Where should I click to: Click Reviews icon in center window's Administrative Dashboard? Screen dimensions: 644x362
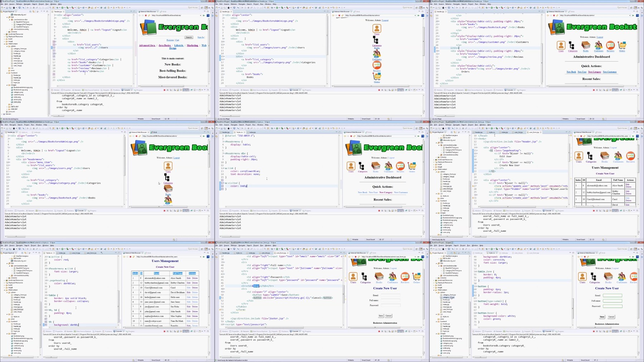400,166
